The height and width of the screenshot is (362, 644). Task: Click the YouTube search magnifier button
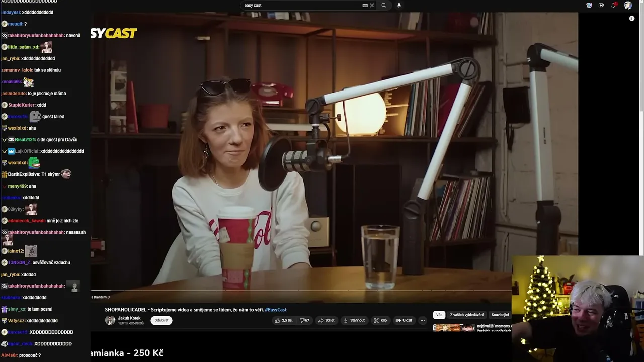coord(384,5)
